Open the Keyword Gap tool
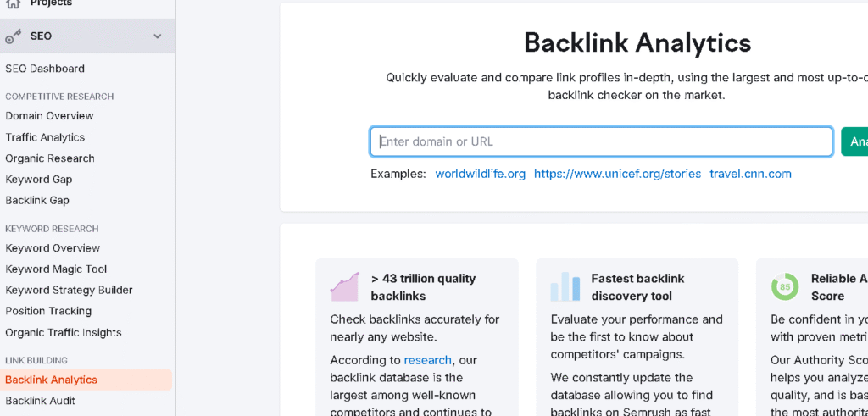Viewport: 868px width, 416px height. click(x=39, y=180)
